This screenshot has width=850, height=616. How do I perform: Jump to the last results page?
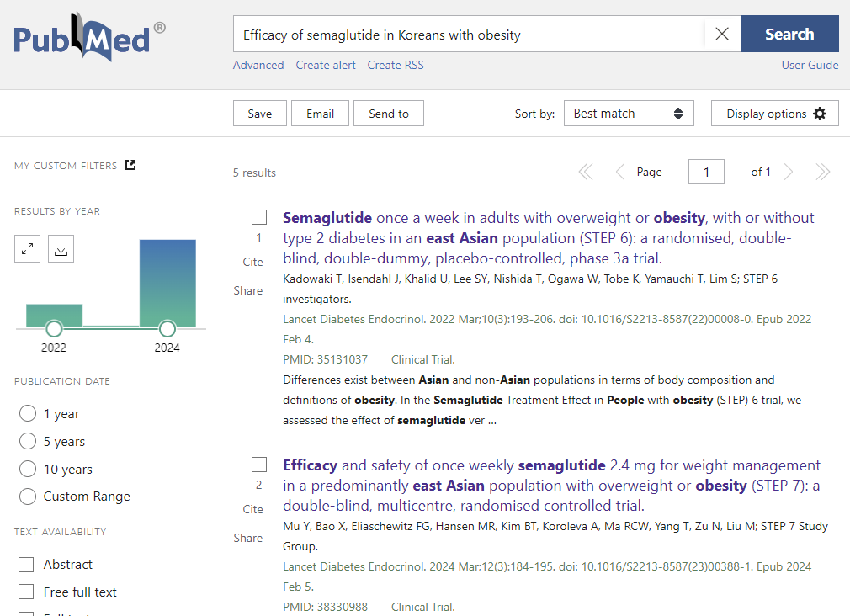(823, 172)
